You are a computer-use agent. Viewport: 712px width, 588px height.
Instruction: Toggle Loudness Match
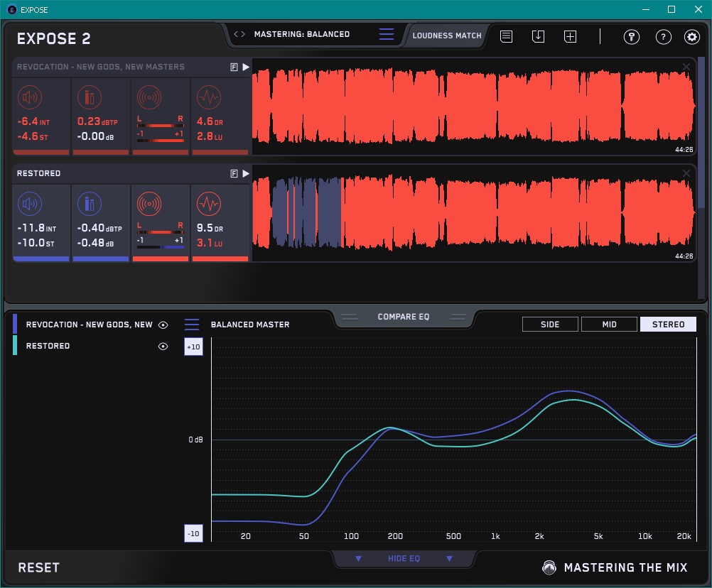447,35
